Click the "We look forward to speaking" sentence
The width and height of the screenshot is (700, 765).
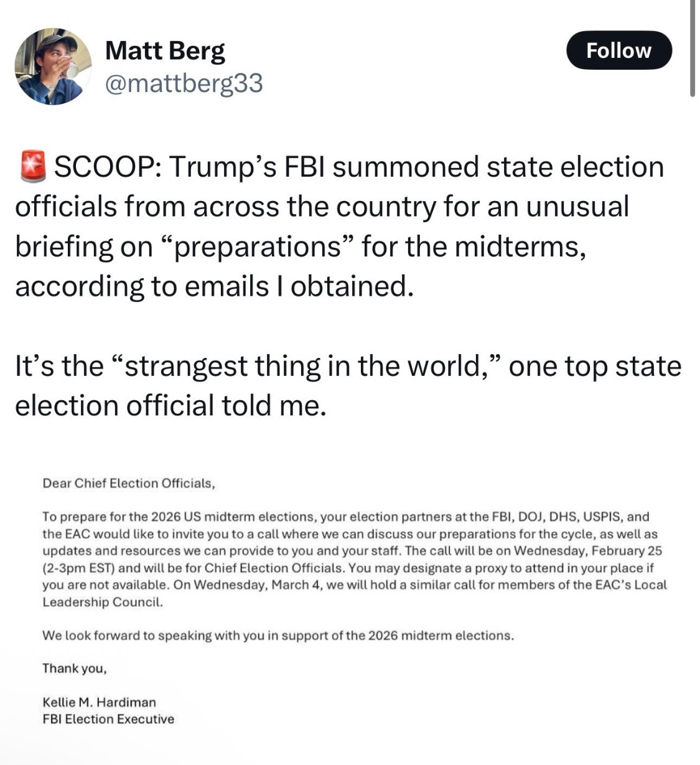[278, 636]
